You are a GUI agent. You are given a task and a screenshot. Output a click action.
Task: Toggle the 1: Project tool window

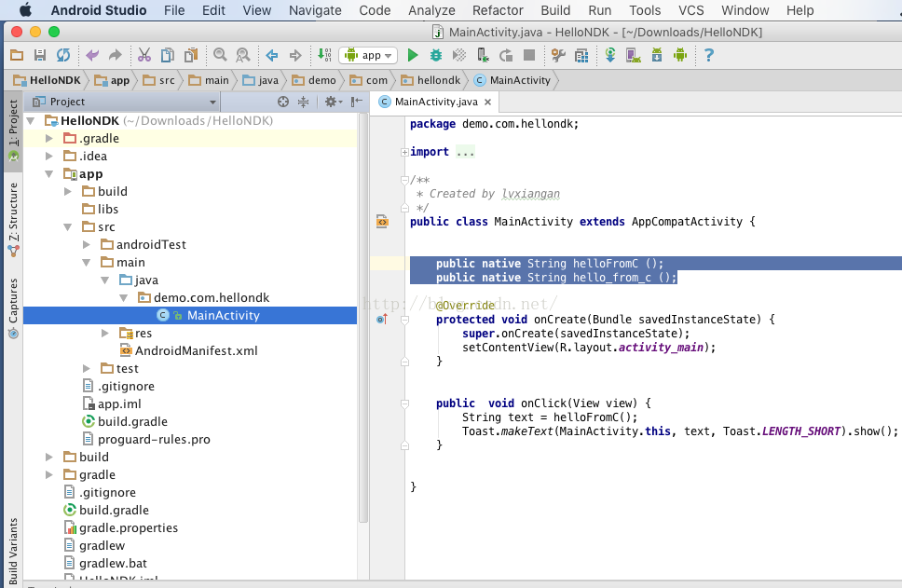tap(13, 130)
